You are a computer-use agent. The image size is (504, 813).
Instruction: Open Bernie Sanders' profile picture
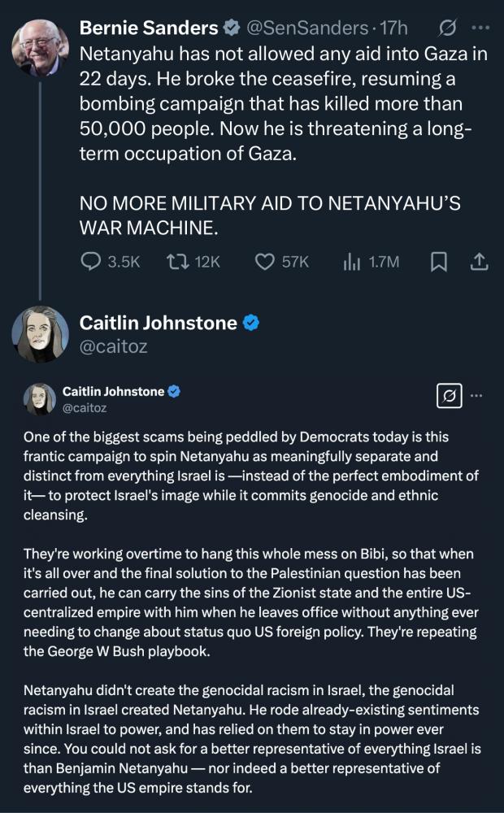pos(40,46)
